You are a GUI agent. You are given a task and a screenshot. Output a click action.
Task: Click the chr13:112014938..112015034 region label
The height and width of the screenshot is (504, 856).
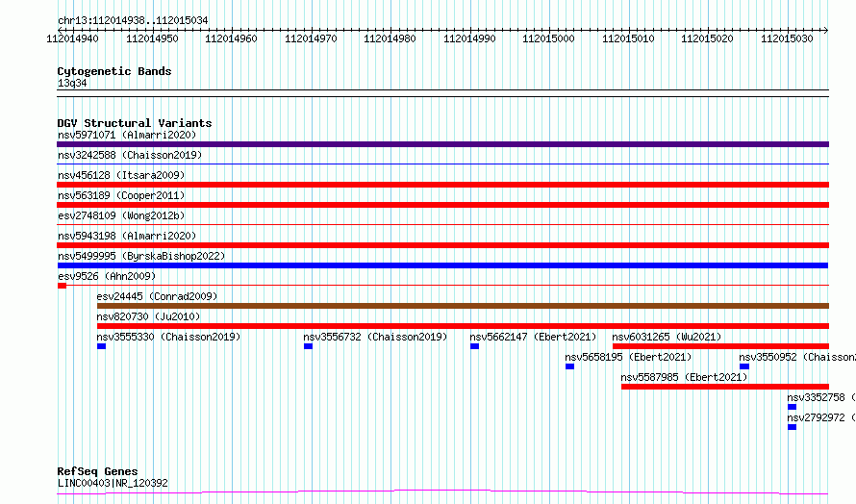(133, 20)
